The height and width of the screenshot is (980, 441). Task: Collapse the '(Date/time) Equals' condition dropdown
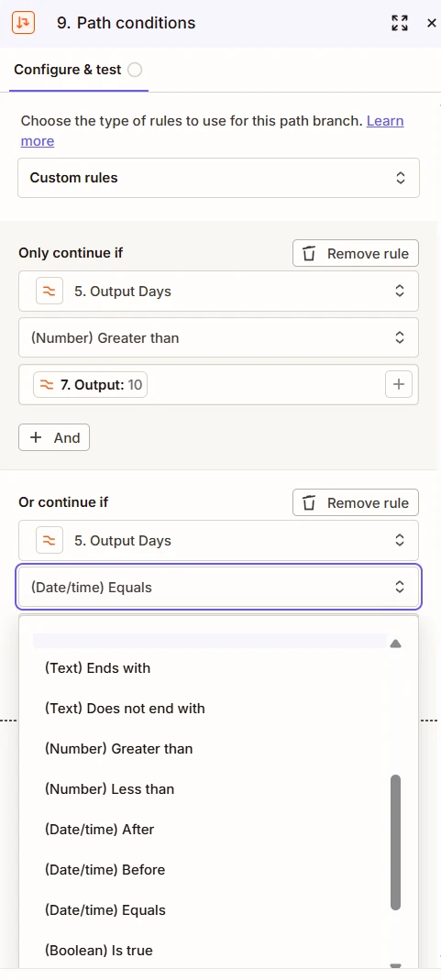point(218,588)
